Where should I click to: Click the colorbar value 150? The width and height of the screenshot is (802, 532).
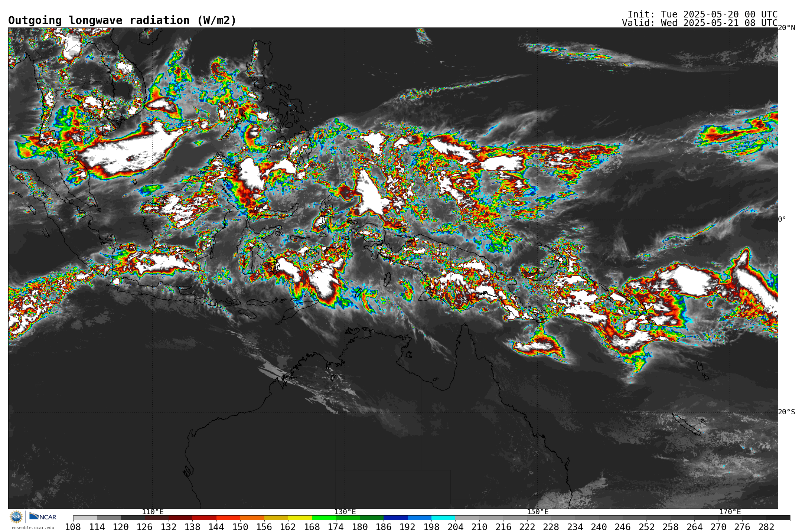point(240,527)
